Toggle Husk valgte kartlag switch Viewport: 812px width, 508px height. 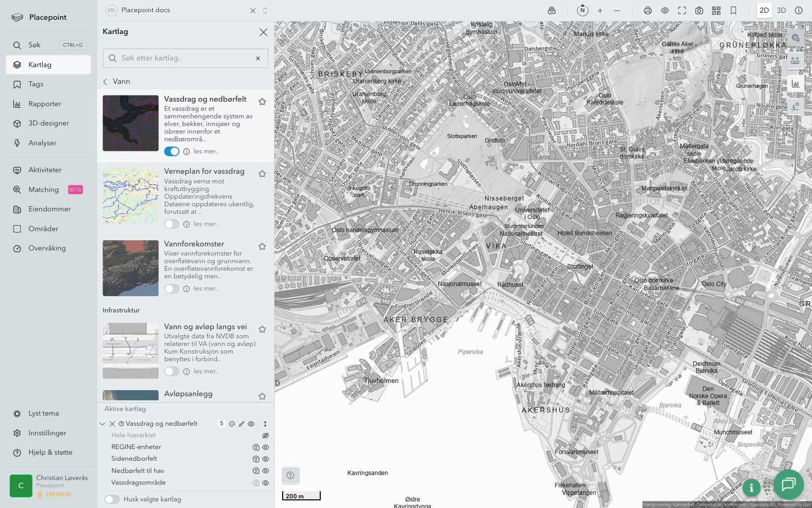pyautogui.click(x=112, y=499)
